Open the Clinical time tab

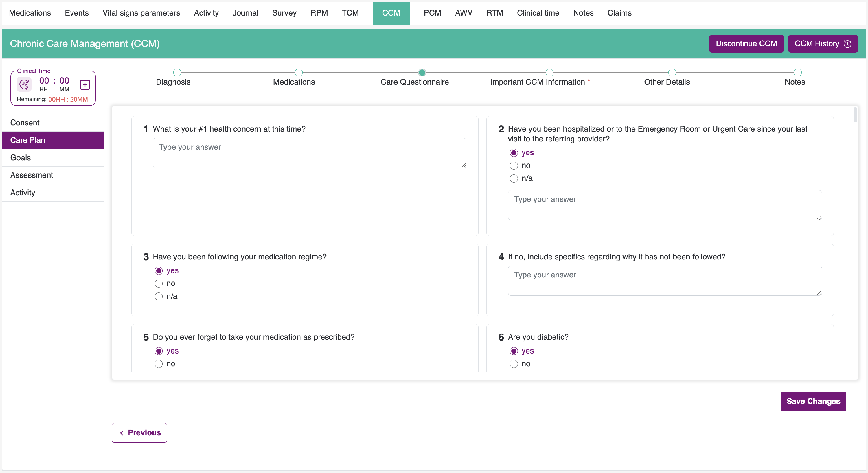coord(538,13)
